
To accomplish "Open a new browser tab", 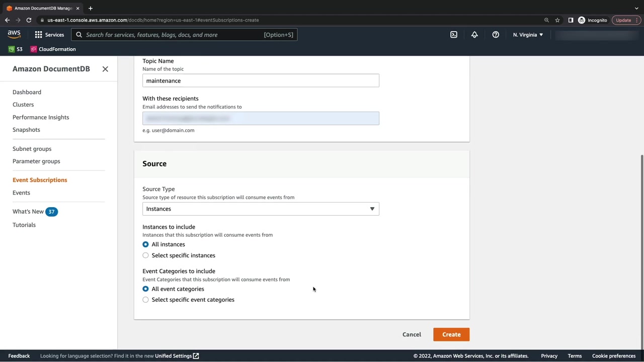I will (x=90, y=8).
